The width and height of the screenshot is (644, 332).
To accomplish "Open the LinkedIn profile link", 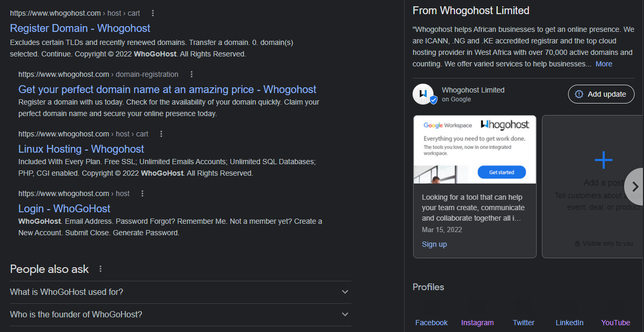I will click(570, 323).
